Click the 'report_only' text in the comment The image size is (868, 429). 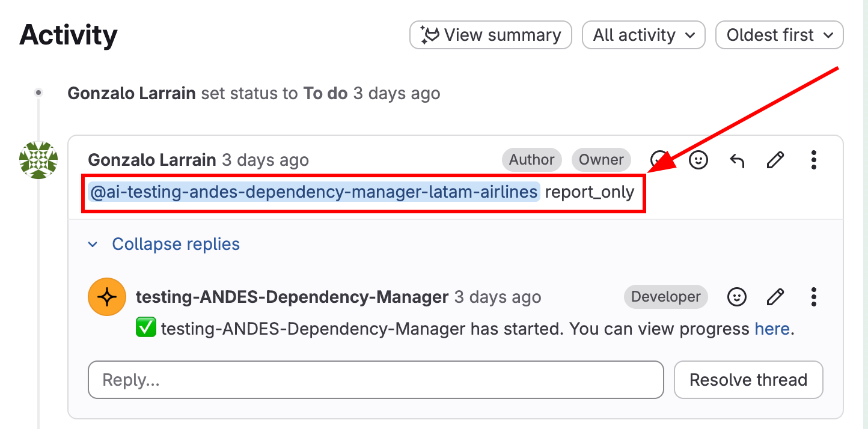pos(590,192)
